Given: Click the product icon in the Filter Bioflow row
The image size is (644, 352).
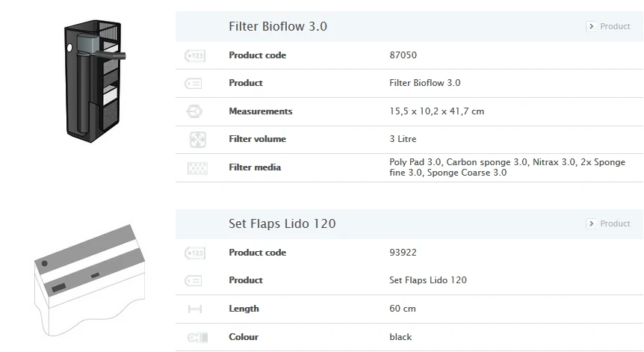Looking at the screenshot, I should (193, 83).
